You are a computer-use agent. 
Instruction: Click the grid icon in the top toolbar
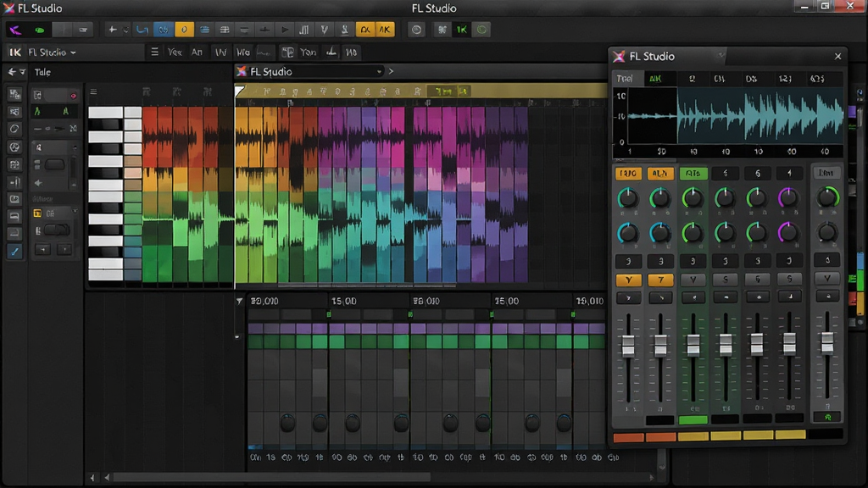225,30
